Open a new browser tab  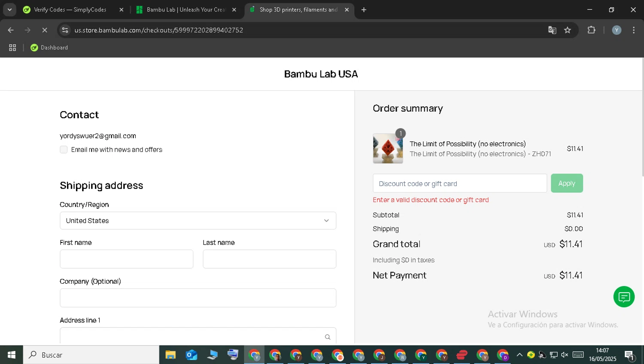pos(364,9)
